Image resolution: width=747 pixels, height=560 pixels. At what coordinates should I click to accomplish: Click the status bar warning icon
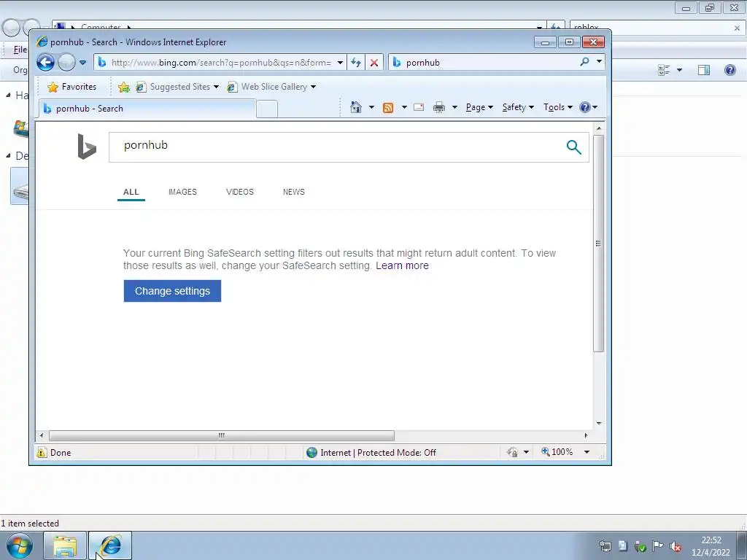pyautogui.click(x=42, y=452)
